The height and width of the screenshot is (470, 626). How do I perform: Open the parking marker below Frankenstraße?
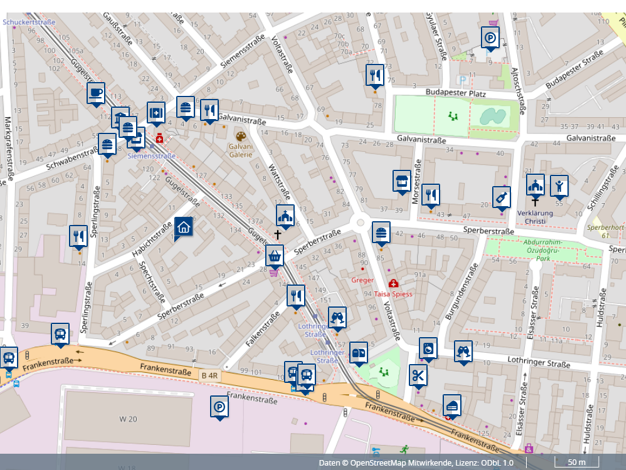pos(218,406)
